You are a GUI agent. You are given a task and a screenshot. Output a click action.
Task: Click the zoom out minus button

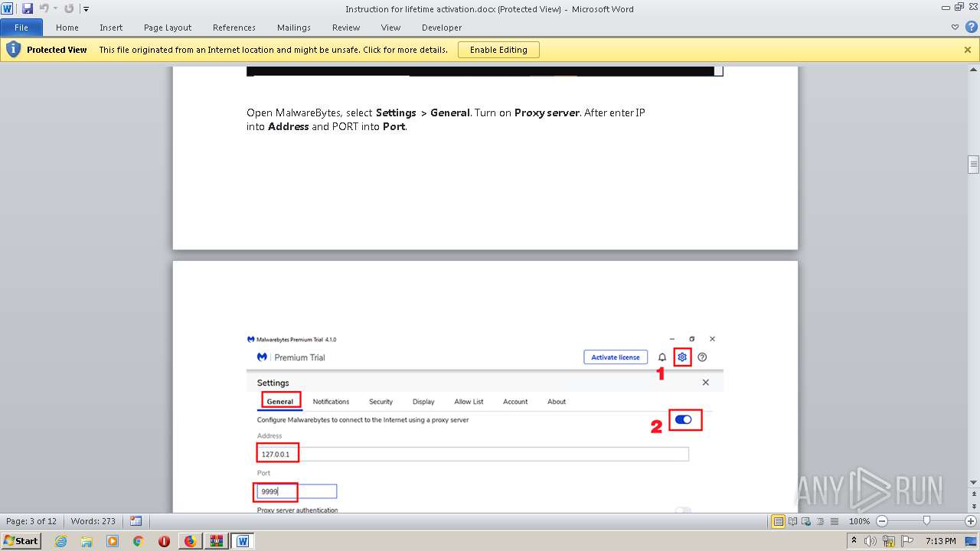881,521
